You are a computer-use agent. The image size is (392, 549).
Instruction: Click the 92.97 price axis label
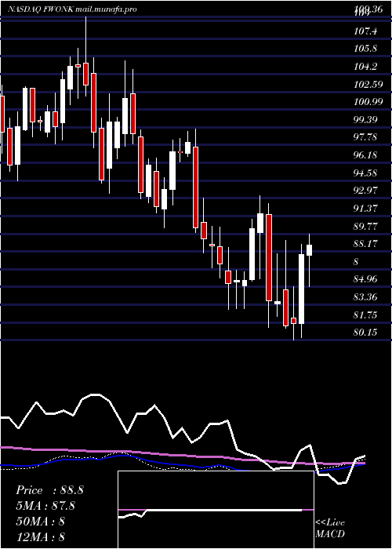pos(365,191)
